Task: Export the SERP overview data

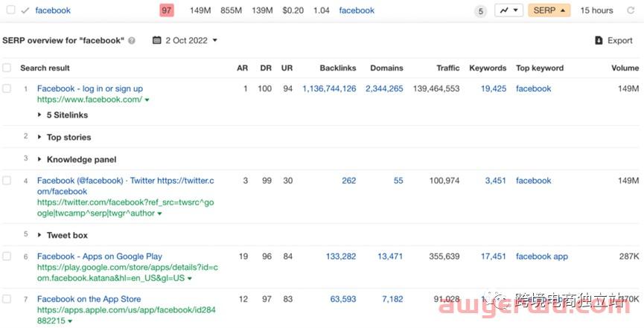Action: click(x=613, y=40)
